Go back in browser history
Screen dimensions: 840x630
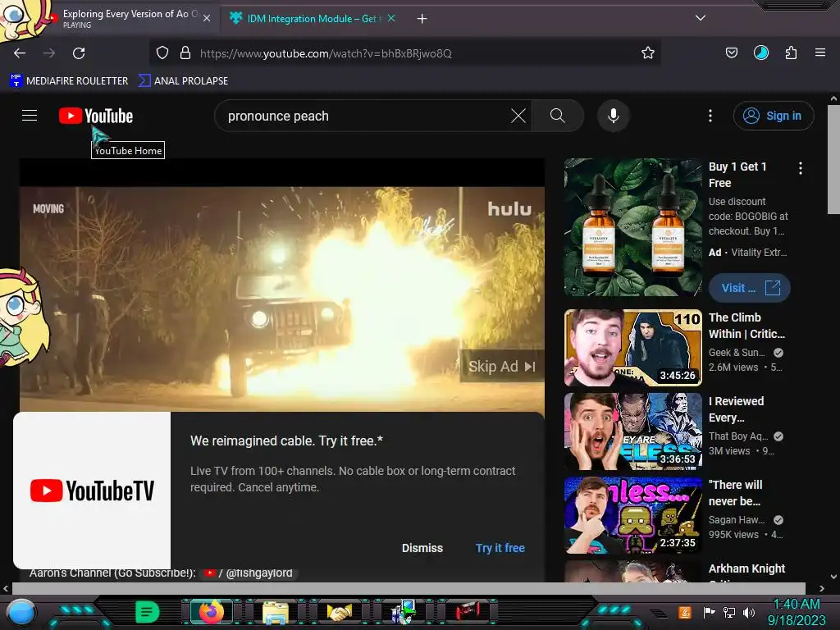tap(20, 53)
